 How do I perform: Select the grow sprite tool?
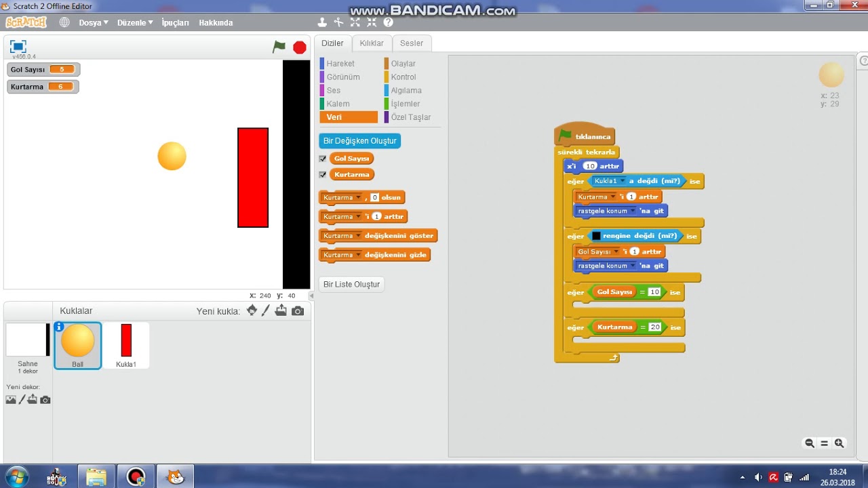pos(355,22)
